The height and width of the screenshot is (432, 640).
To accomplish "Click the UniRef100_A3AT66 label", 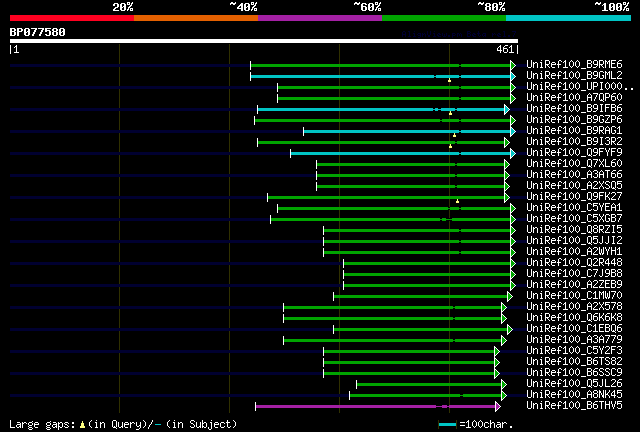I will (574, 175).
